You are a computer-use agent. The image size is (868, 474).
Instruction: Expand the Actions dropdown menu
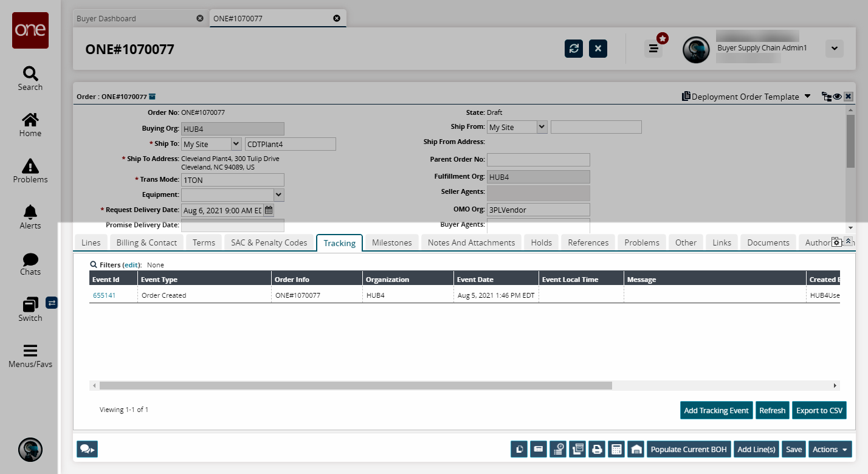(x=830, y=450)
